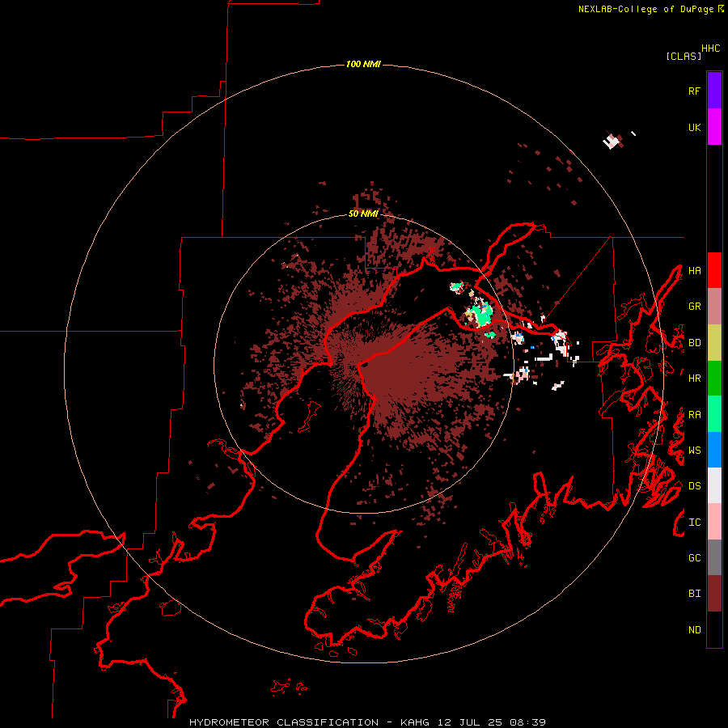Click the GC legend label

[694, 558]
